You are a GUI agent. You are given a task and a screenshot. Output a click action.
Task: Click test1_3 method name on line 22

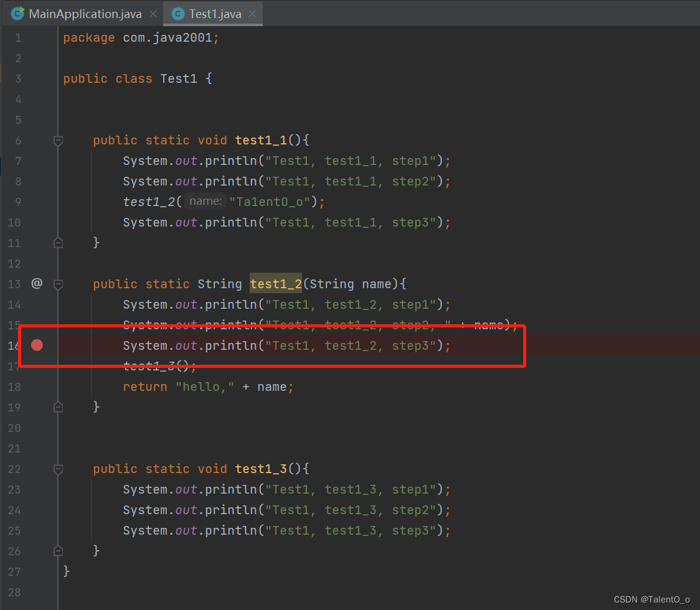(x=261, y=469)
